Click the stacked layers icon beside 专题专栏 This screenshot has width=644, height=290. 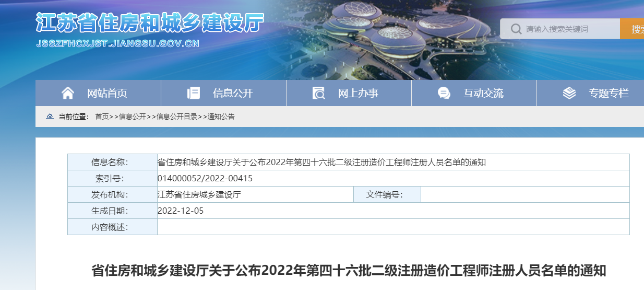569,94
